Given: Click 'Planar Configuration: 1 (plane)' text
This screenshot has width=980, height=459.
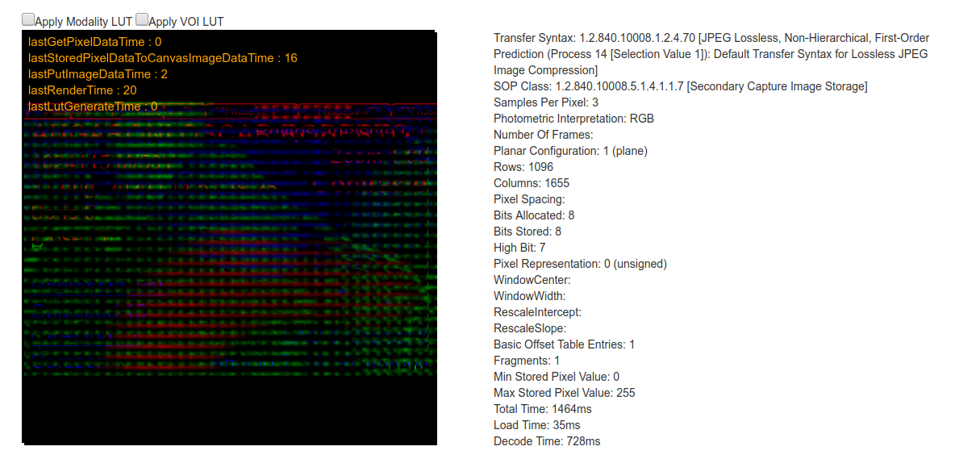Looking at the screenshot, I should [570, 151].
